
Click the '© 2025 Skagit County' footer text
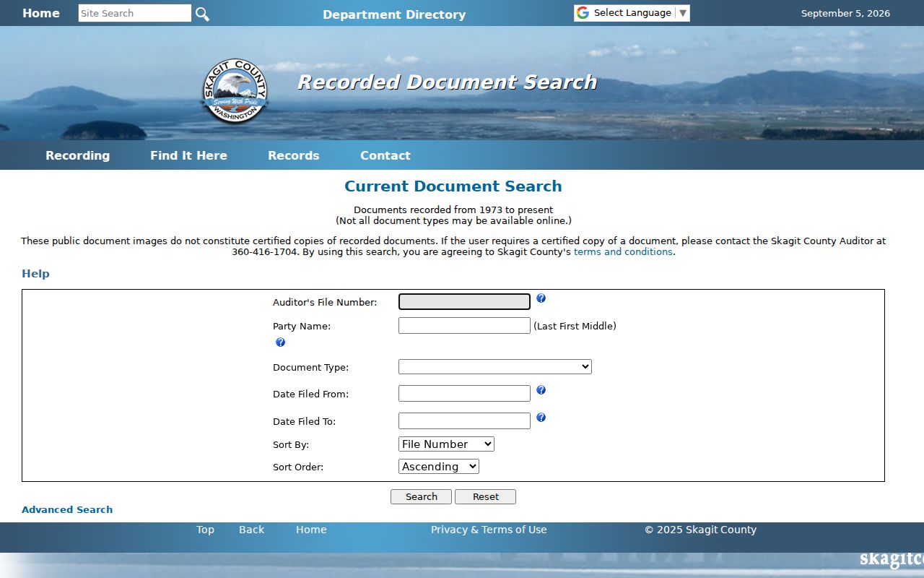click(700, 530)
